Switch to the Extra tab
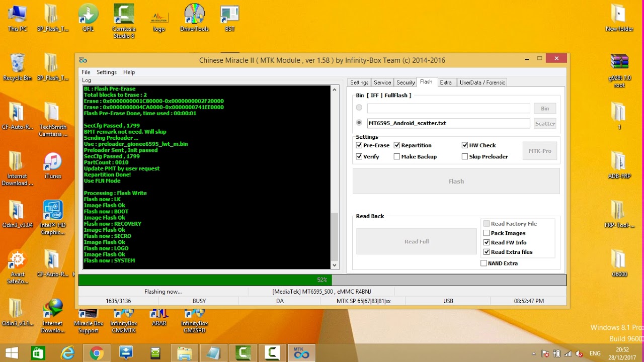Image resolution: width=644 pixels, height=362 pixels. click(446, 82)
